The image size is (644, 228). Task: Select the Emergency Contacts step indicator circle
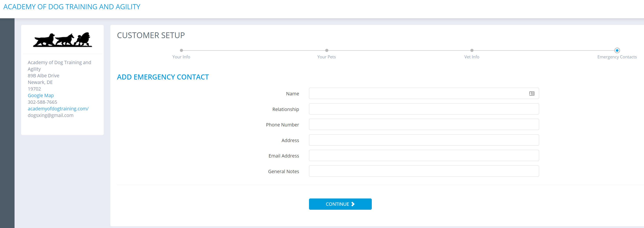pos(617,50)
